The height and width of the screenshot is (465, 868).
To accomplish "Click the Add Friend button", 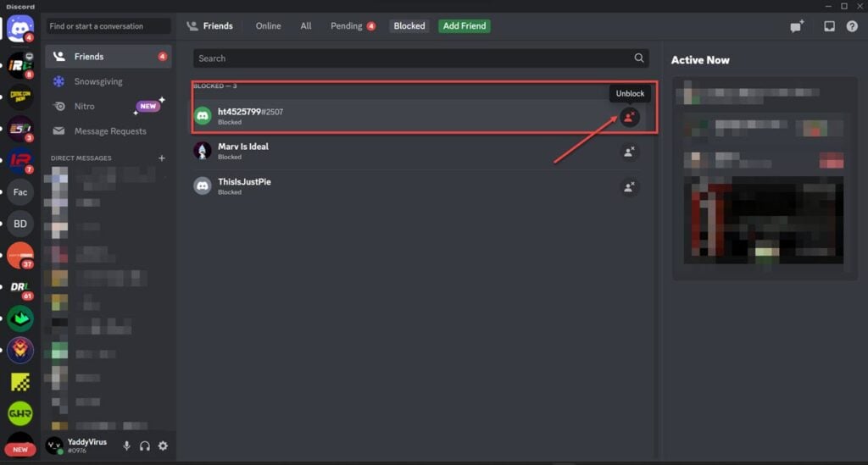I will [x=465, y=26].
